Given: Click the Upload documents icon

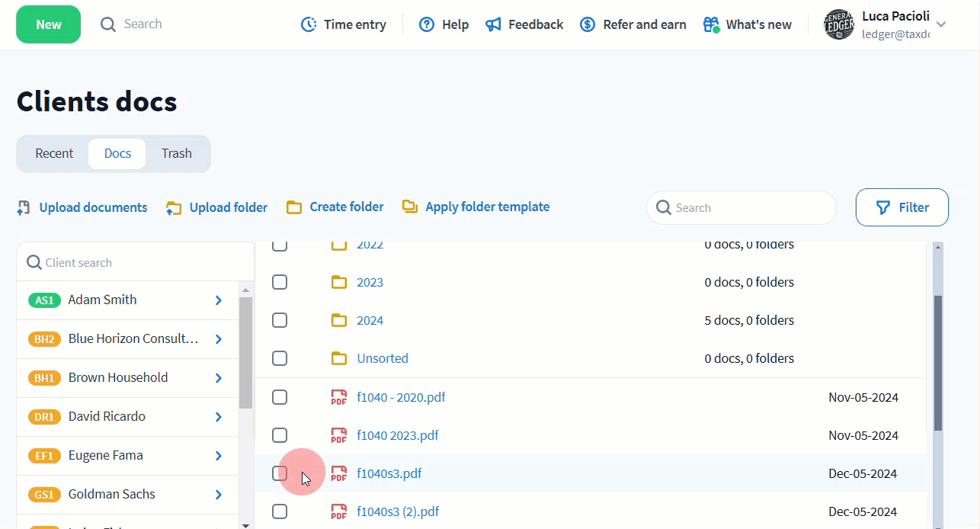Looking at the screenshot, I should (24, 207).
